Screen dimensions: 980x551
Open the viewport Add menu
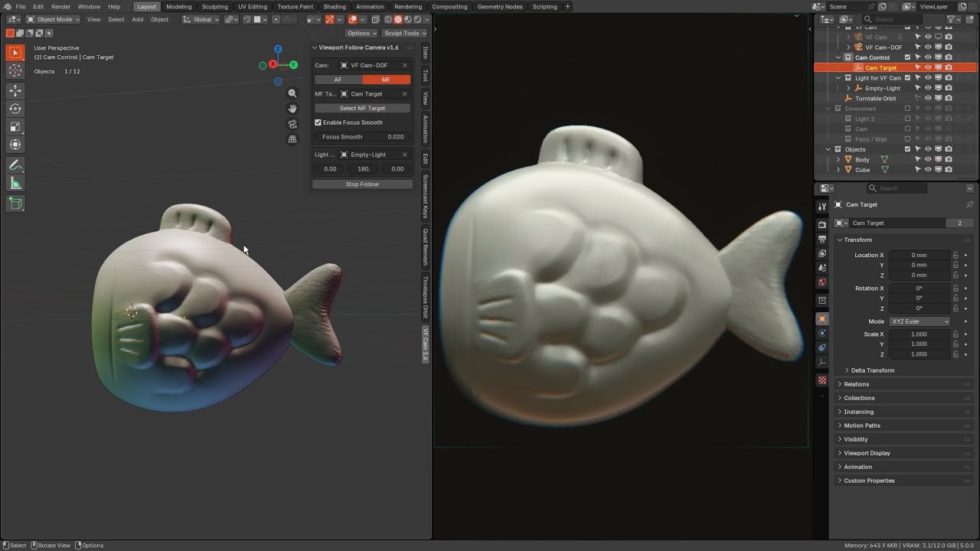(x=137, y=19)
